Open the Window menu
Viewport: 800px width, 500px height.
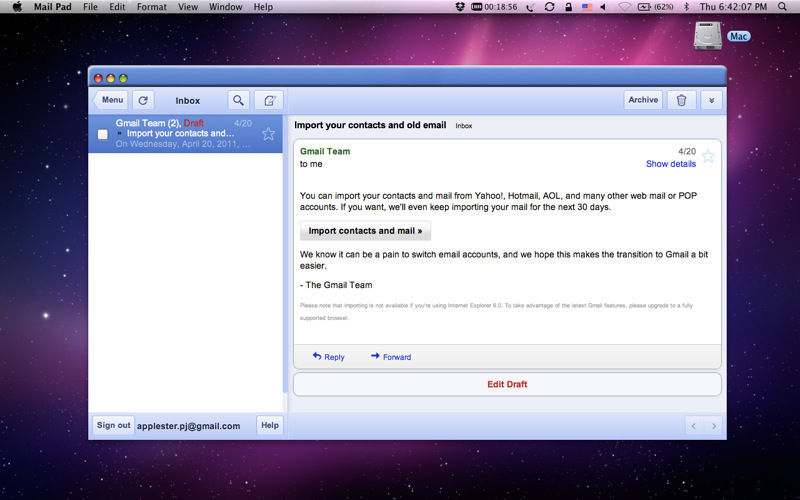(226, 7)
